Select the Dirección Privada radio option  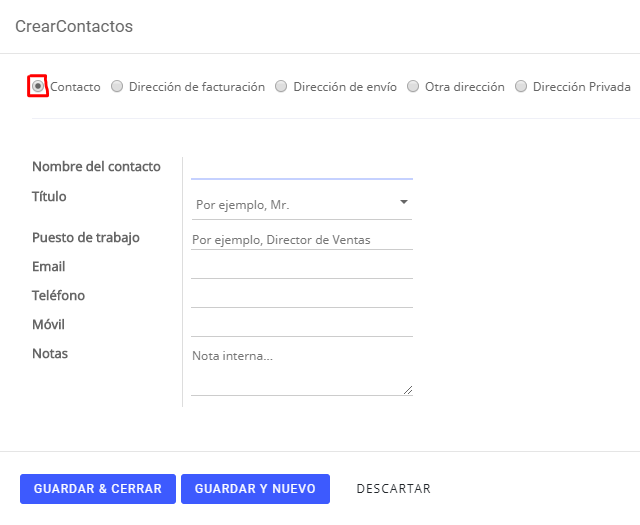(521, 86)
